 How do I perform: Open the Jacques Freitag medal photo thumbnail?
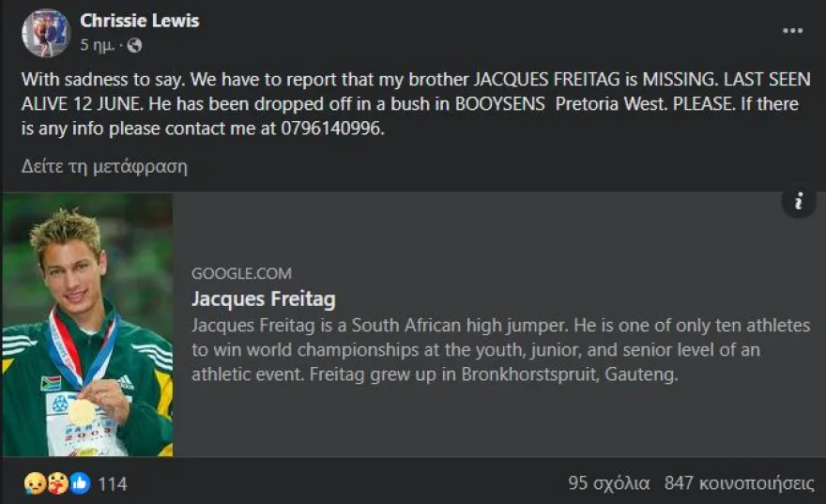coord(87,325)
